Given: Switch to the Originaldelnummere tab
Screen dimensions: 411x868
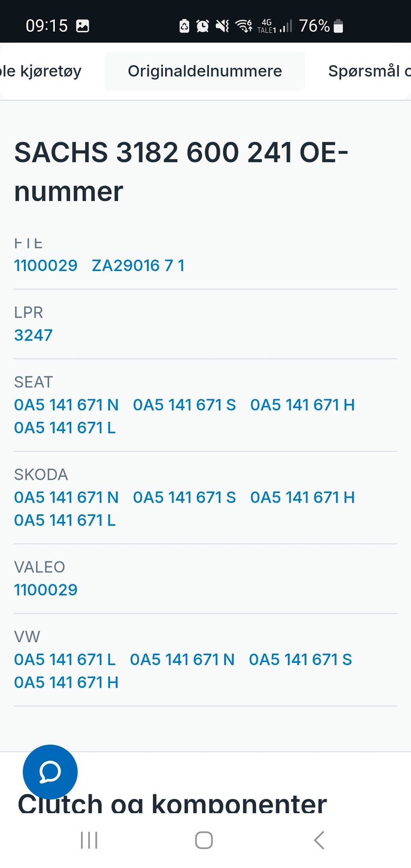Looking at the screenshot, I should (205, 71).
